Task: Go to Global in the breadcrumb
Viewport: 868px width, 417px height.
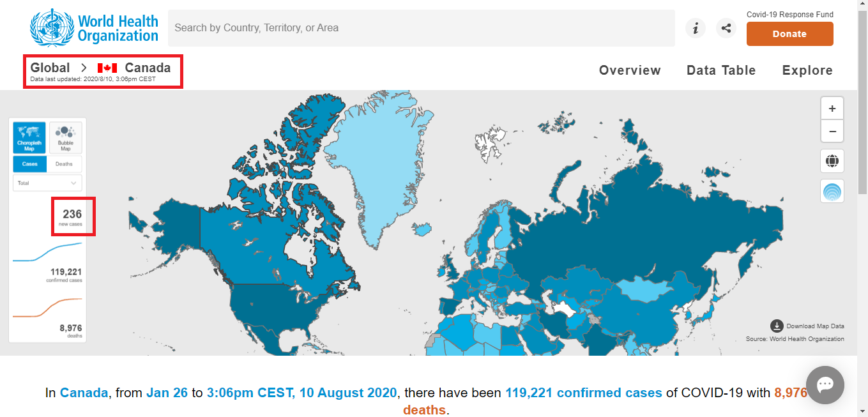Action: point(50,68)
